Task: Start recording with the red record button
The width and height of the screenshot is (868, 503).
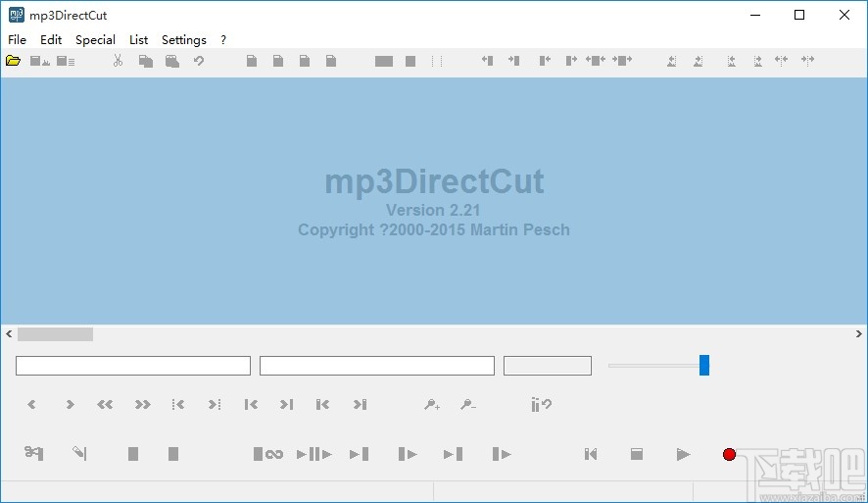Action: [729, 454]
